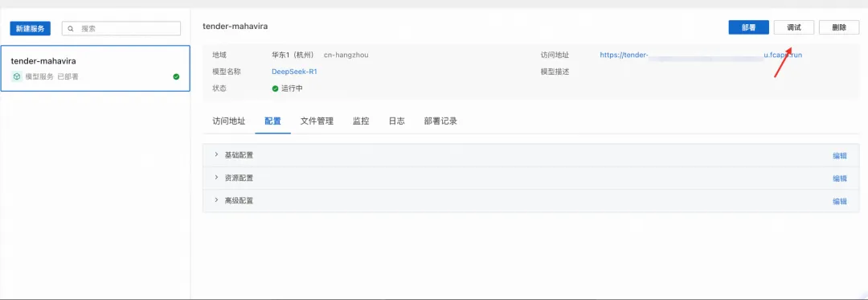The width and height of the screenshot is (868, 300).
Task: Open the 日志 tab
Action: [x=396, y=121]
